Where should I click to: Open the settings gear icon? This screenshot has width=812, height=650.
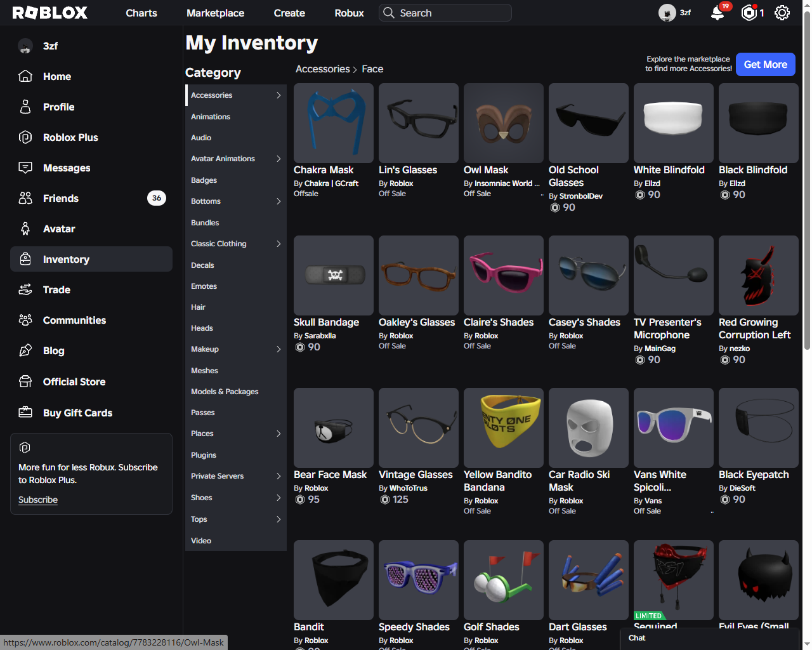[782, 13]
